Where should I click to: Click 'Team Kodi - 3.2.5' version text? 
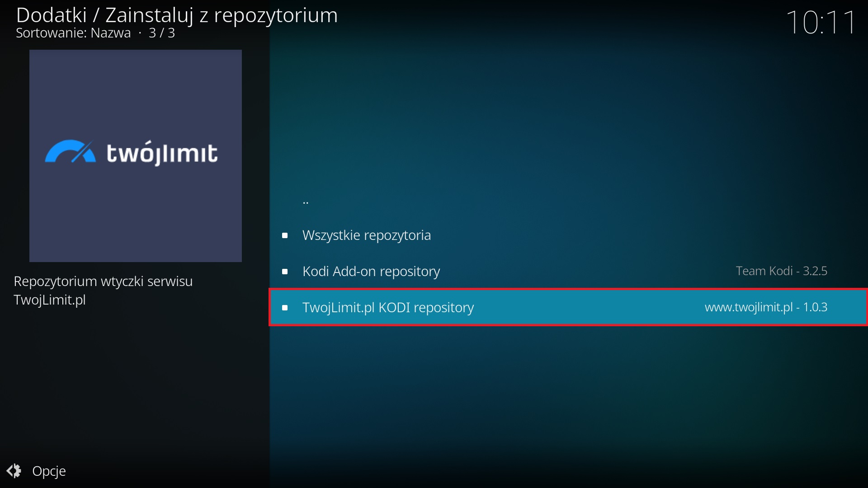pyautogui.click(x=781, y=271)
